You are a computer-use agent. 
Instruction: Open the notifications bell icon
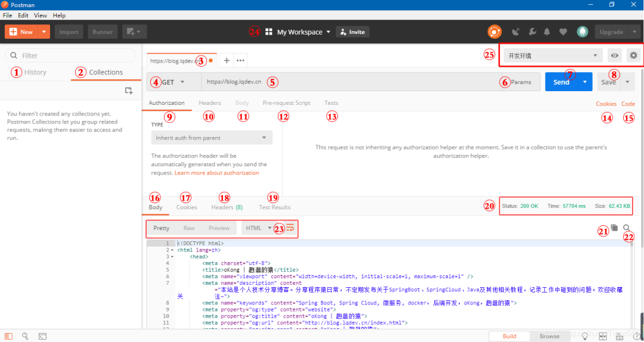[547, 32]
